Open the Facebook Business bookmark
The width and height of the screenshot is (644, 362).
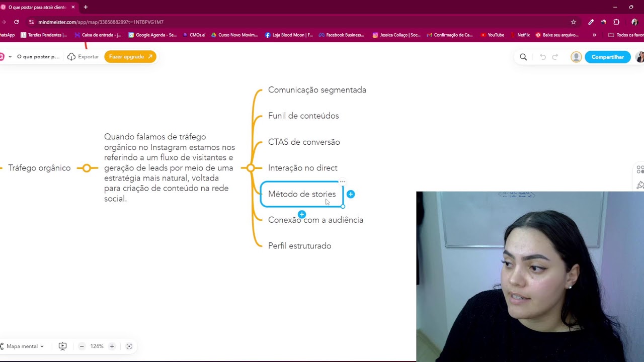click(x=341, y=35)
